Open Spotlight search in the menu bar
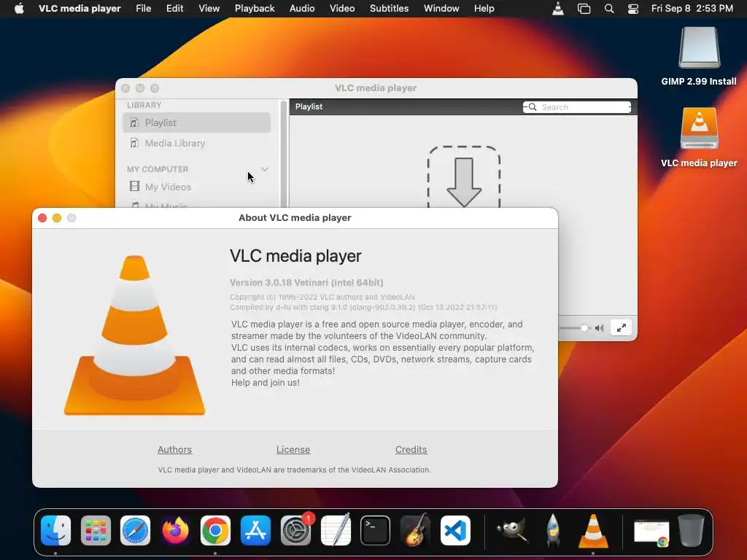The width and height of the screenshot is (747, 560). 609,9
